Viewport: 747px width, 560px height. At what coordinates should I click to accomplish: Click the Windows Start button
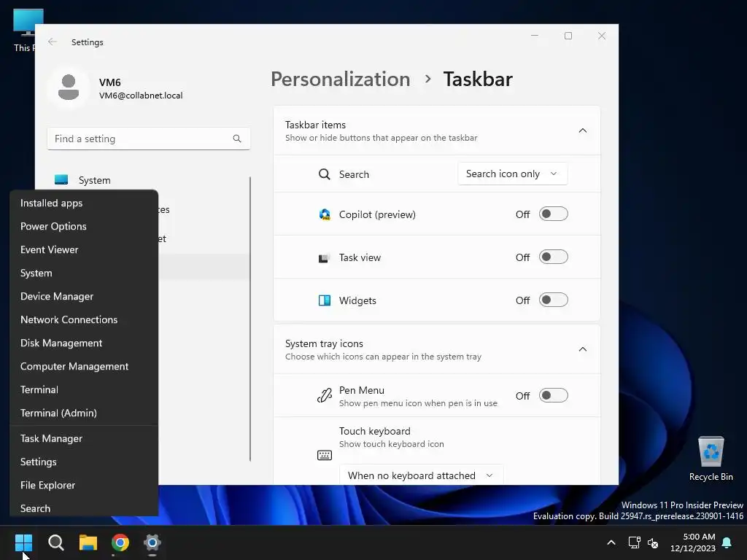[x=23, y=542]
